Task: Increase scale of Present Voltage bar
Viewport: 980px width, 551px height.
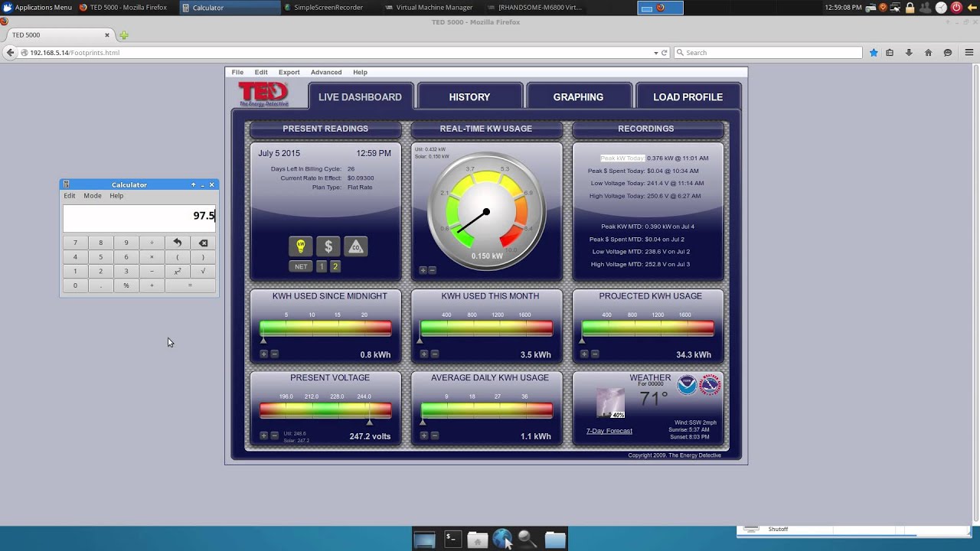Action: click(x=263, y=435)
